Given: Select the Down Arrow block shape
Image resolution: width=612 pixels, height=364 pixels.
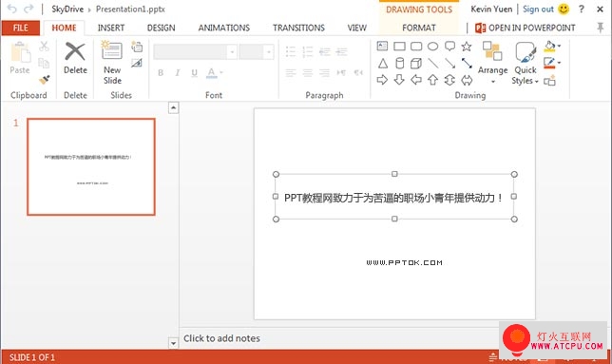Looking at the screenshot, I should click(x=399, y=80).
